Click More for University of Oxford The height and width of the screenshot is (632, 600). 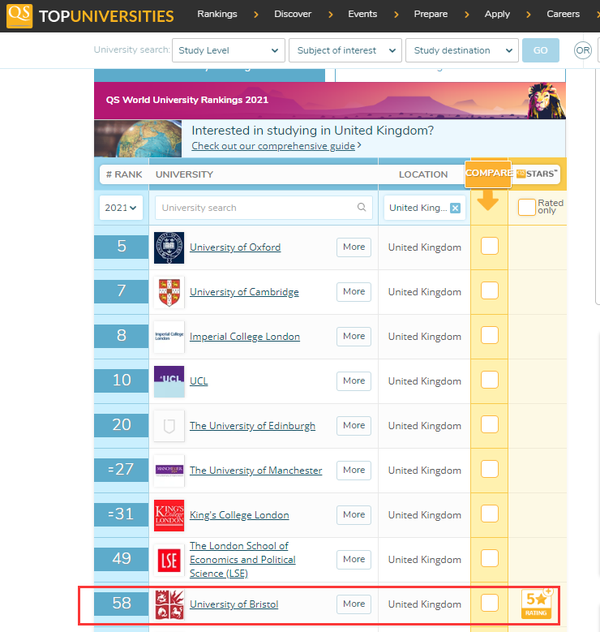354,247
